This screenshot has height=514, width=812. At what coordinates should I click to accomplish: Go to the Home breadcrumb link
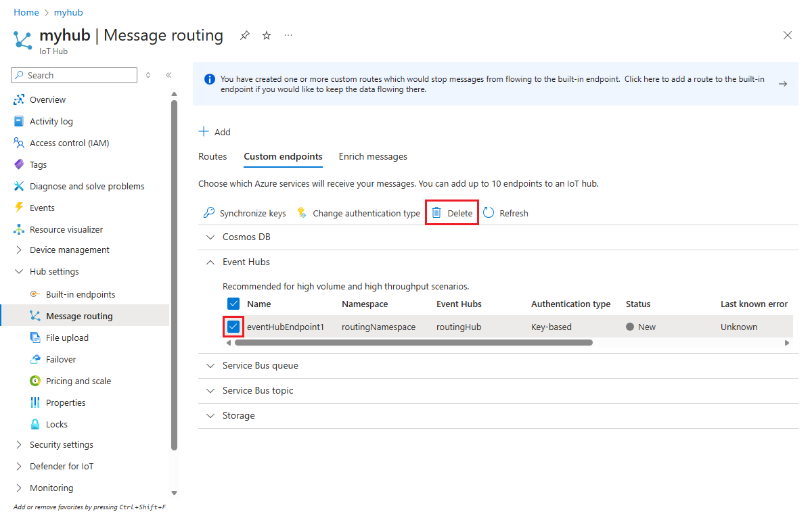26,12
